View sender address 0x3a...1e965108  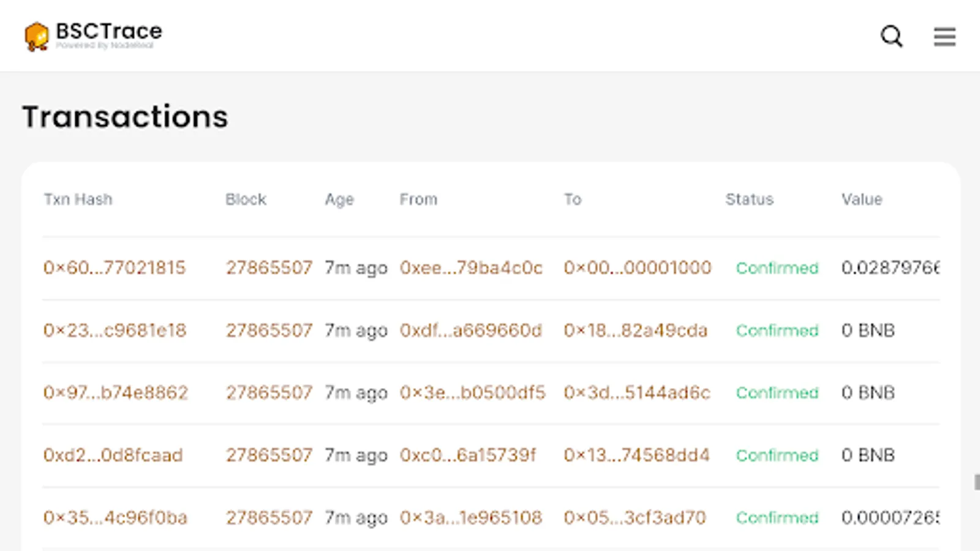pyautogui.click(x=471, y=518)
